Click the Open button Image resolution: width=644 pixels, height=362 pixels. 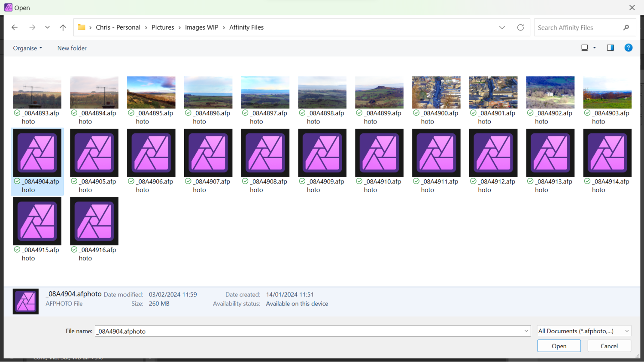click(x=559, y=346)
